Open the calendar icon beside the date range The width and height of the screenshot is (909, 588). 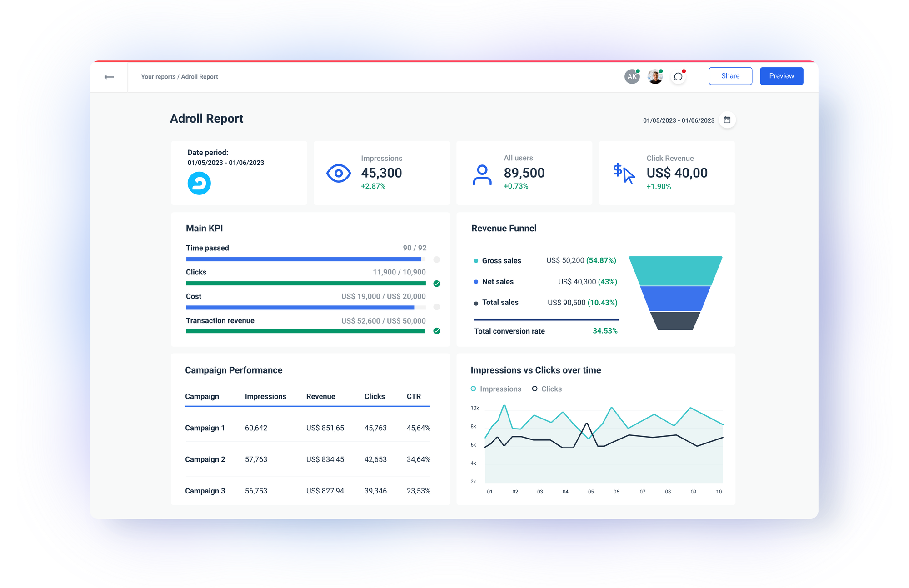click(x=727, y=120)
